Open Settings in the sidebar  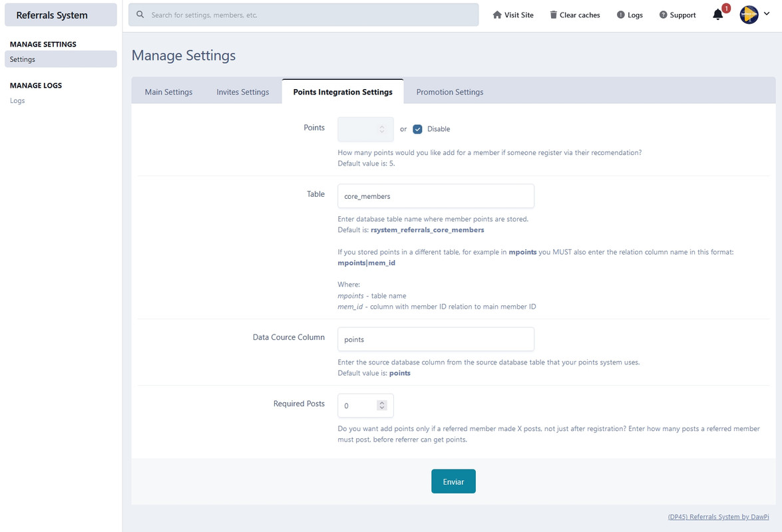tap(61, 59)
